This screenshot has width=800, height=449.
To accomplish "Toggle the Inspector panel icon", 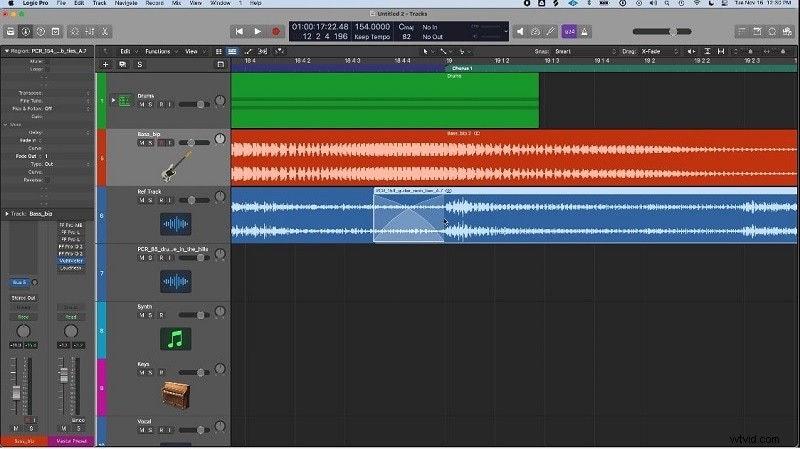I will [x=25, y=32].
